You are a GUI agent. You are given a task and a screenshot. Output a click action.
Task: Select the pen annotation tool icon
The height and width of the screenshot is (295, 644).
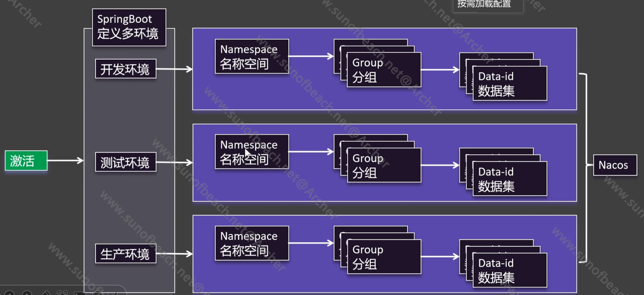45,293
